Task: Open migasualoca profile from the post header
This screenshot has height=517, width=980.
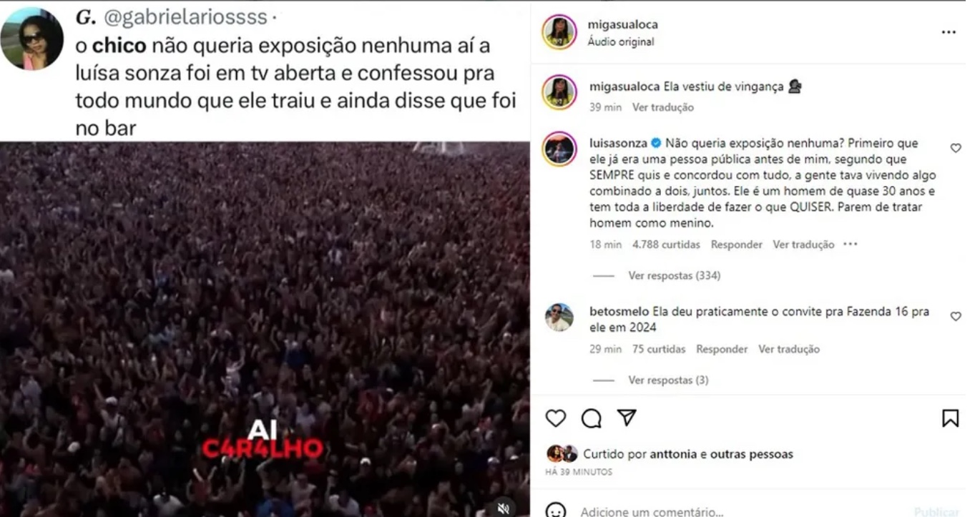Action: pyautogui.click(x=622, y=24)
